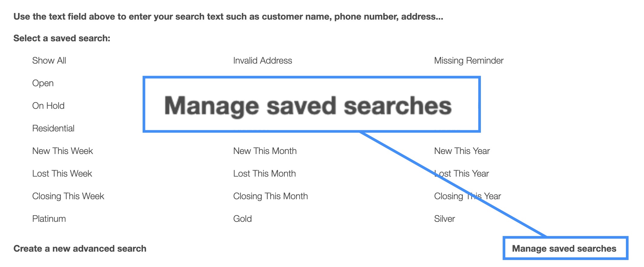644x267 pixels.
Task: Select the Closing This Year search
Action: pyautogui.click(x=467, y=196)
